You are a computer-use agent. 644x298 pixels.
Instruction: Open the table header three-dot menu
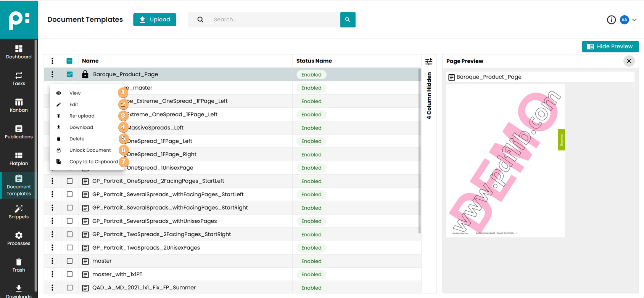tap(52, 61)
